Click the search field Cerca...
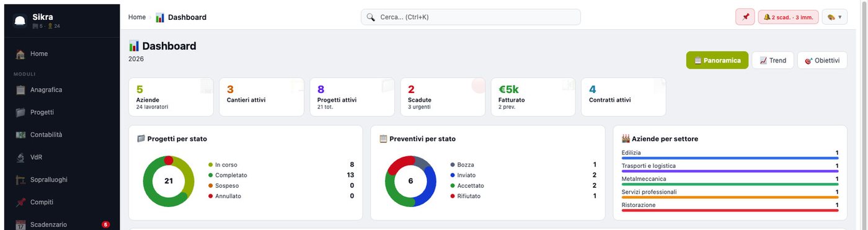 [471, 17]
